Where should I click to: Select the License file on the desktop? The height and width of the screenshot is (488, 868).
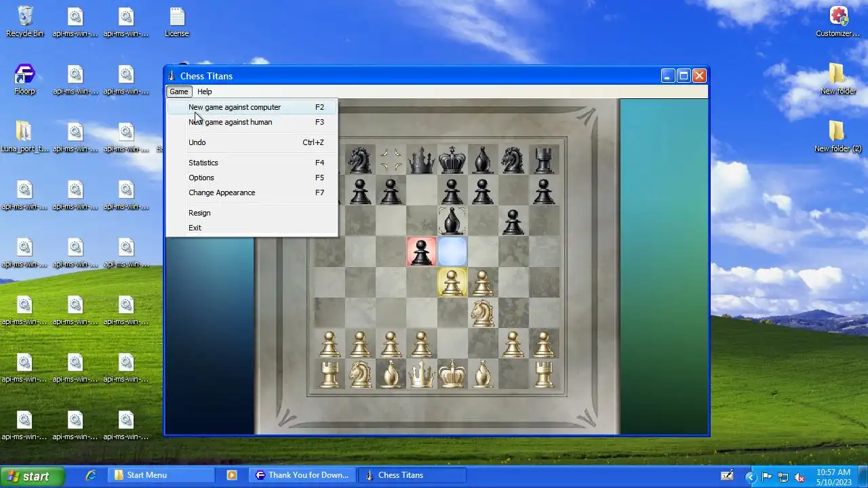177,21
